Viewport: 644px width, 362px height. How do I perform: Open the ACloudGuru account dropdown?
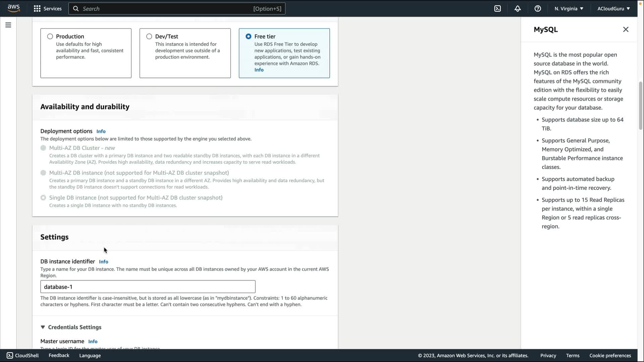click(613, 9)
